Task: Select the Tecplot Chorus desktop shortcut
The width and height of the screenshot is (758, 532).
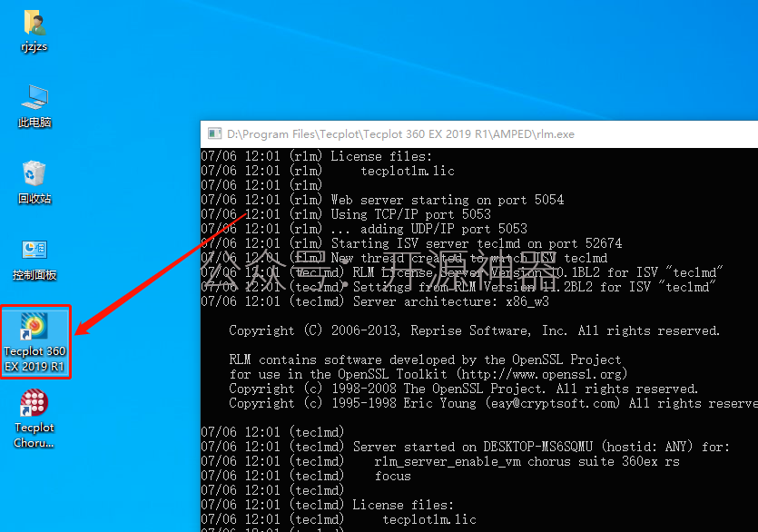Action: 34,419
